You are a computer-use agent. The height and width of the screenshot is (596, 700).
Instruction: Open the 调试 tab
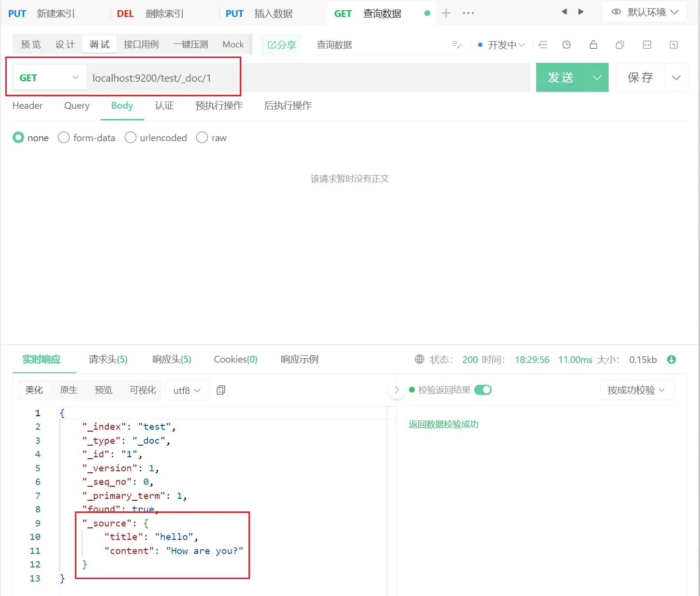coord(100,44)
